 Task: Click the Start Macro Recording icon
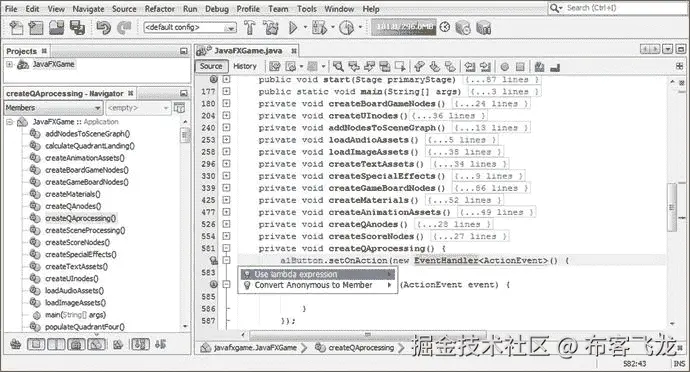[505, 66]
